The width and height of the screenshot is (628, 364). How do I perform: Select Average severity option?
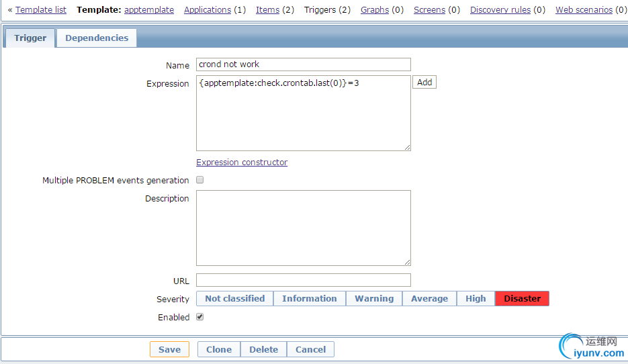(429, 299)
